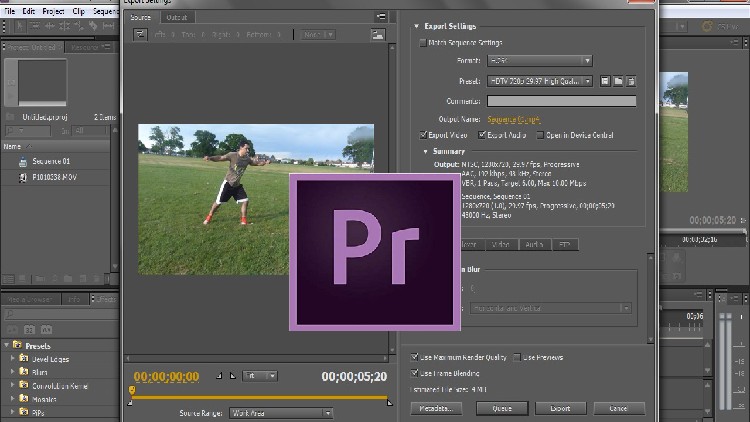Toggle the crop output video icon

pos(140,34)
